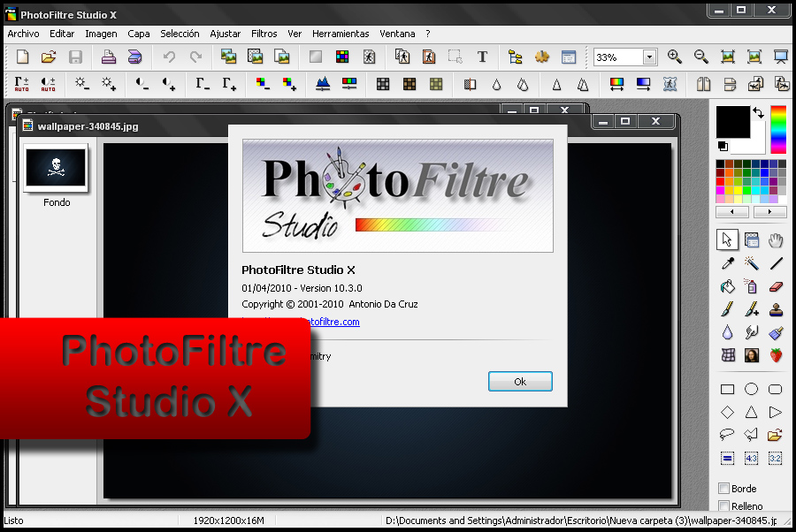This screenshot has height=532, width=796.
Task: Select the spray can tool
Action: (751, 286)
